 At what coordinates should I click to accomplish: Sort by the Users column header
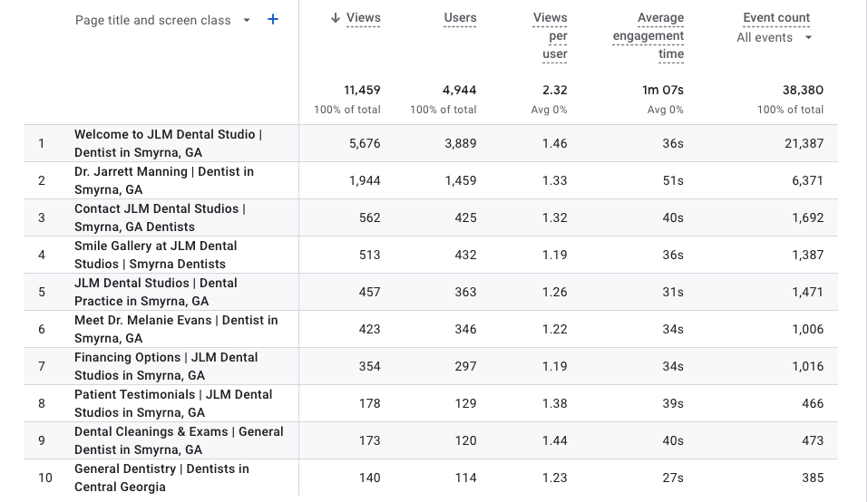coord(460,18)
